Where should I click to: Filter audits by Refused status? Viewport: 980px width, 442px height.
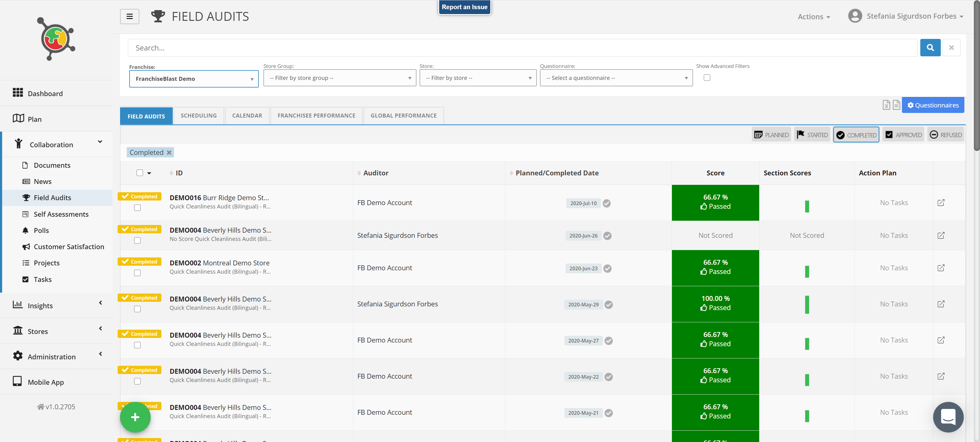click(945, 135)
